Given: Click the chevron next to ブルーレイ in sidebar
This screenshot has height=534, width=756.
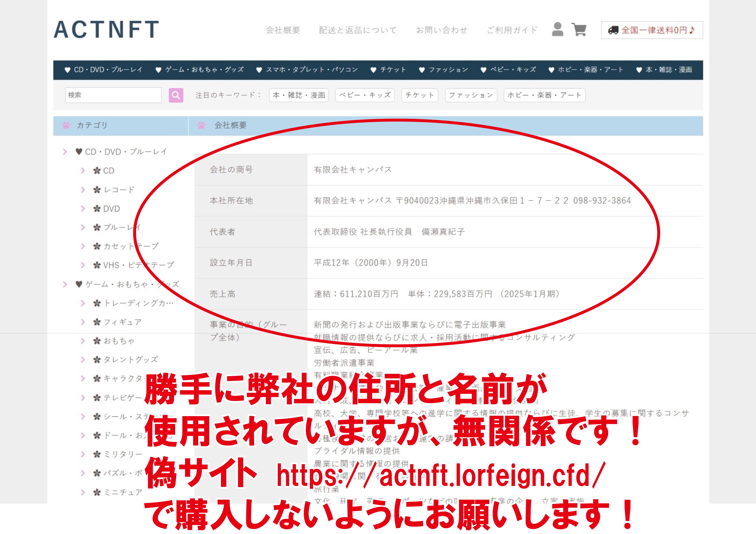Looking at the screenshot, I should coord(83,227).
